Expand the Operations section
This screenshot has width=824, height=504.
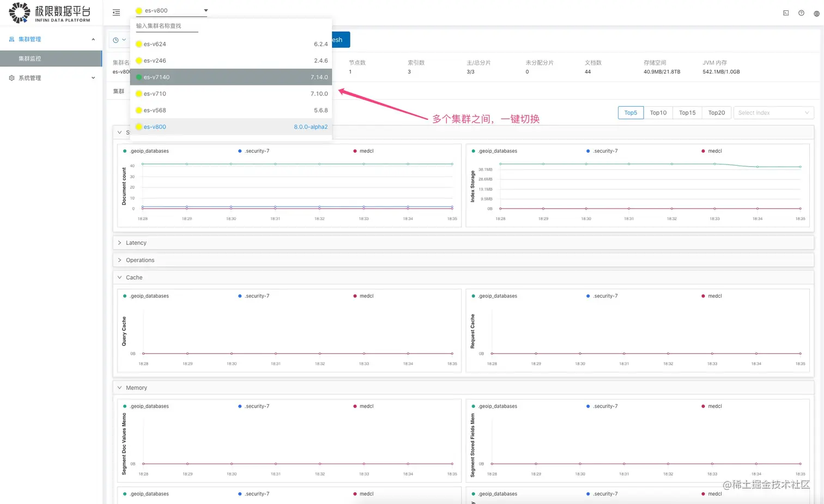[x=463, y=260]
